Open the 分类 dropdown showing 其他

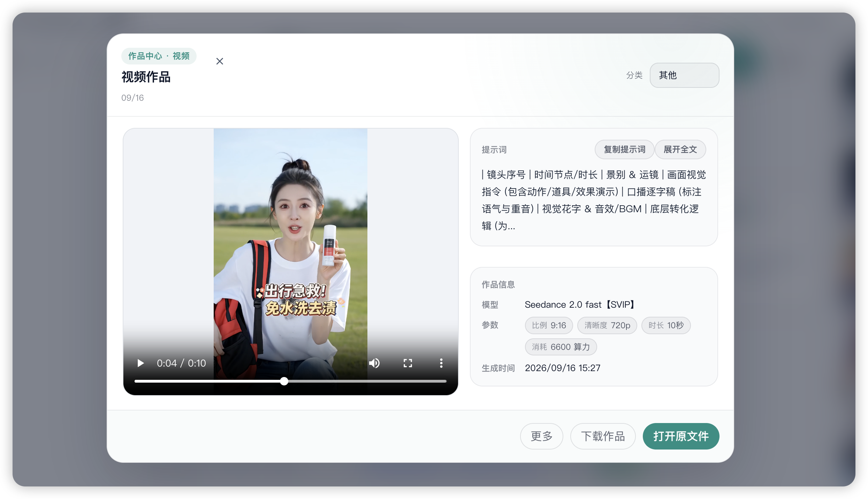coord(684,75)
